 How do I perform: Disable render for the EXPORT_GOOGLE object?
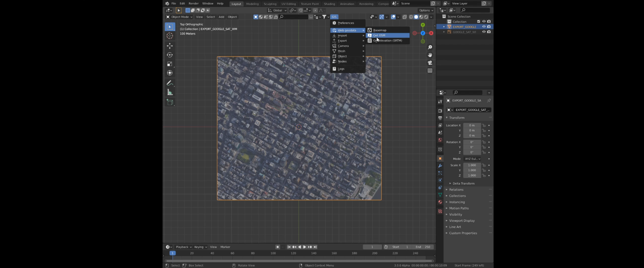click(489, 26)
